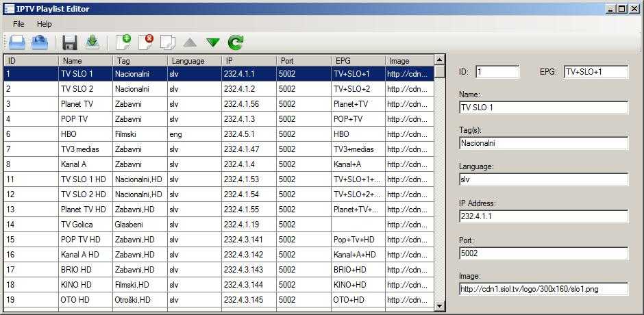Focus the EPG input field
644x315 pixels.
tap(596, 72)
